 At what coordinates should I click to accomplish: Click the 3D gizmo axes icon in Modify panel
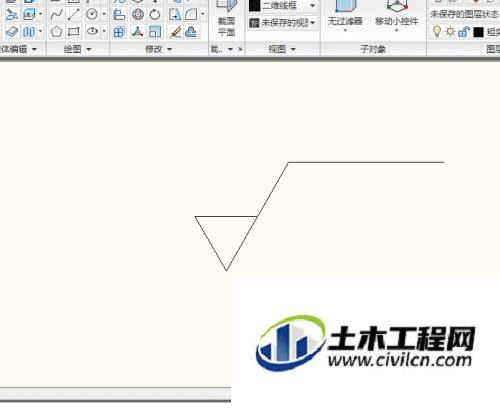(x=137, y=32)
